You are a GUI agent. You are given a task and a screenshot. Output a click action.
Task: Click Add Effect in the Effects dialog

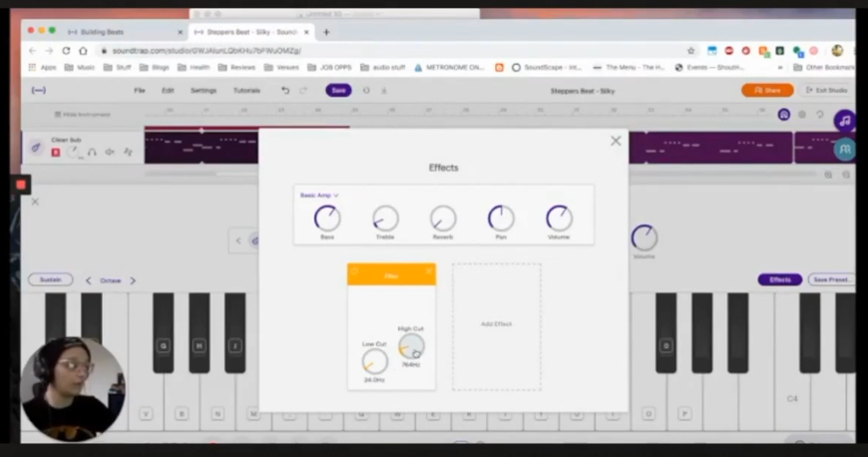pos(496,325)
